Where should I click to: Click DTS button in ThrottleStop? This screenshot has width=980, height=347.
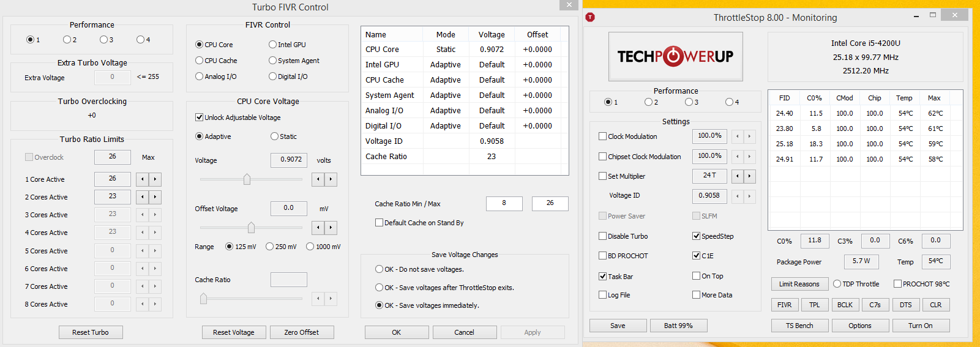coord(906,305)
